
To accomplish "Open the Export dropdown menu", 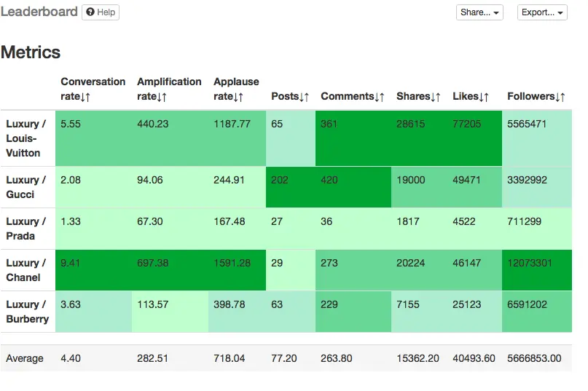I will click(541, 12).
